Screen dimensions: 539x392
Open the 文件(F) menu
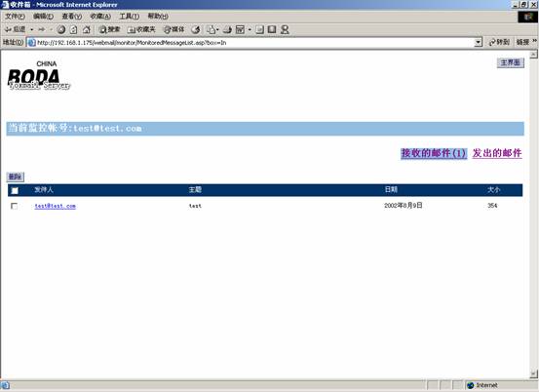15,17
